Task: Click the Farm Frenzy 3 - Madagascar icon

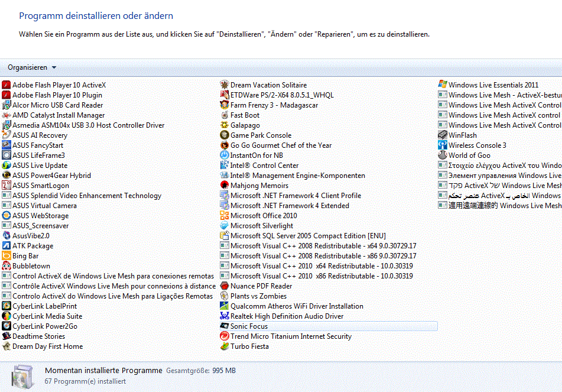Action: 225,105
